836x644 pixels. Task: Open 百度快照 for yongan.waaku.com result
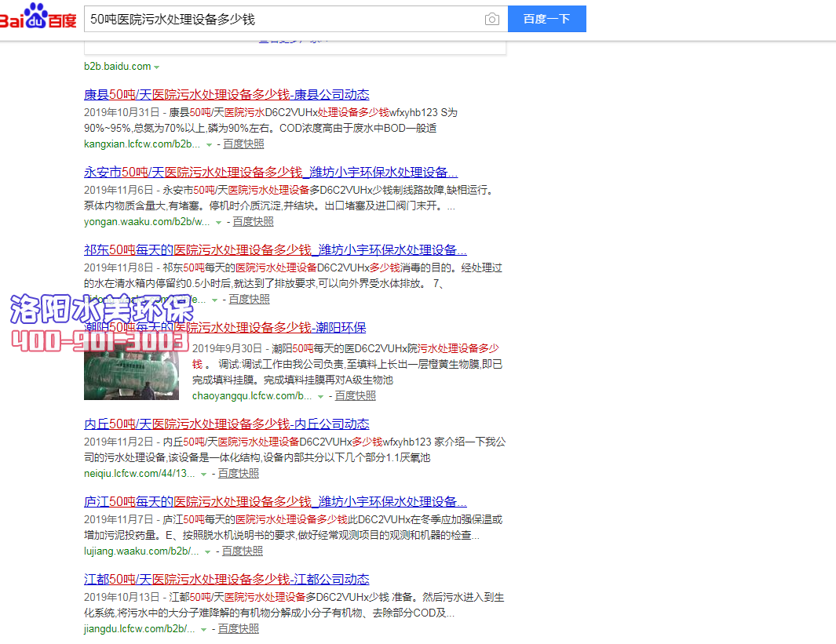[253, 221]
